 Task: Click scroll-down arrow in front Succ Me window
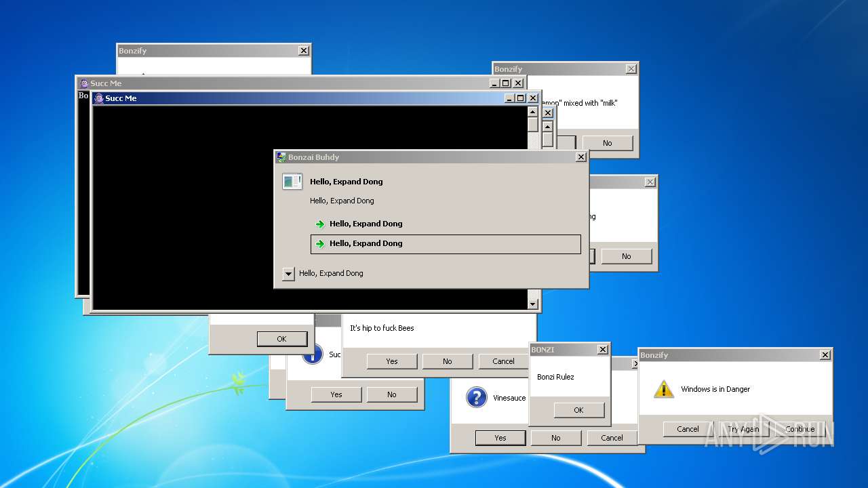tap(533, 304)
